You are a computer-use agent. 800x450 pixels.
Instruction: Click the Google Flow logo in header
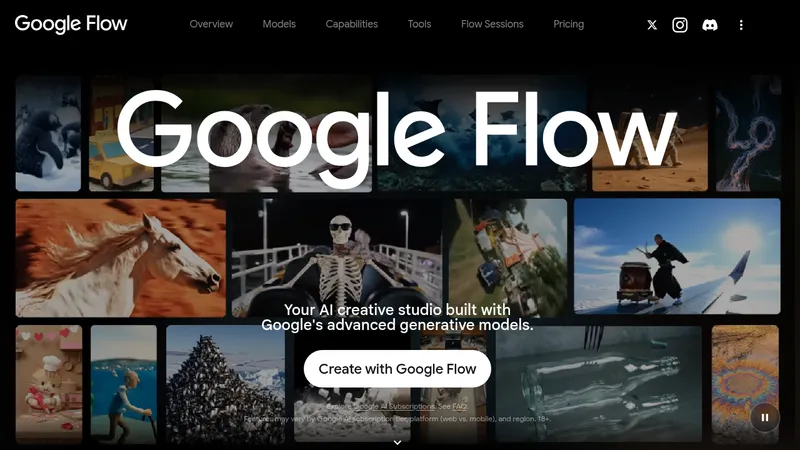pyautogui.click(x=71, y=24)
